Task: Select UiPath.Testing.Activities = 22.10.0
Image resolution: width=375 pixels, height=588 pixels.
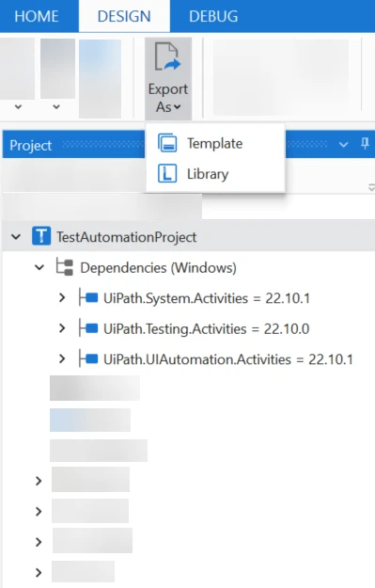Action: [x=207, y=329]
